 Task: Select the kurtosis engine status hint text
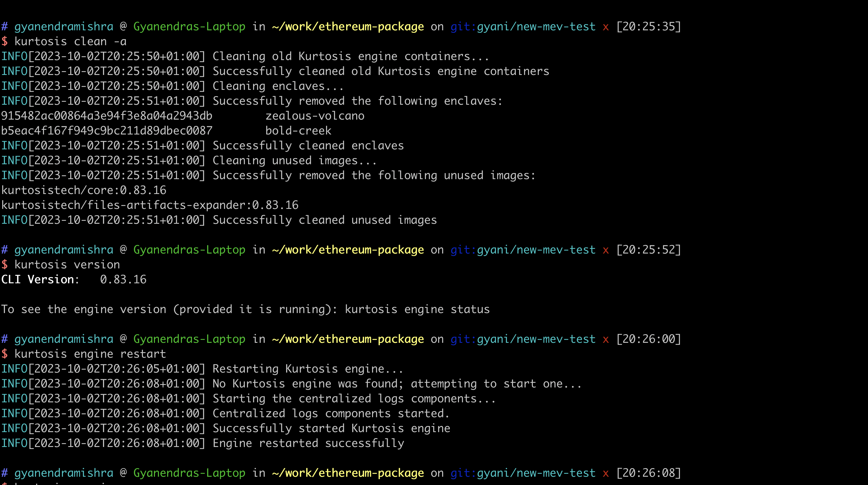(x=417, y=309)
